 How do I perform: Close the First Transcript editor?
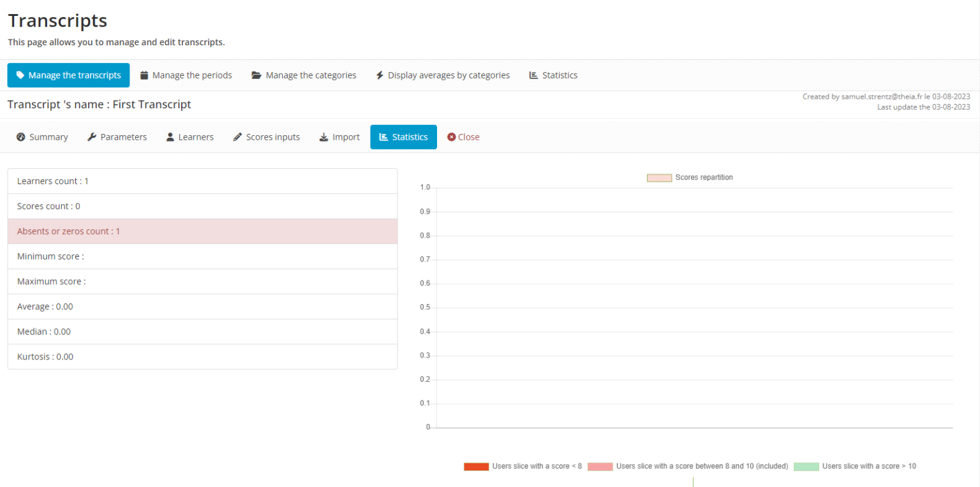[x=463, y=136]
